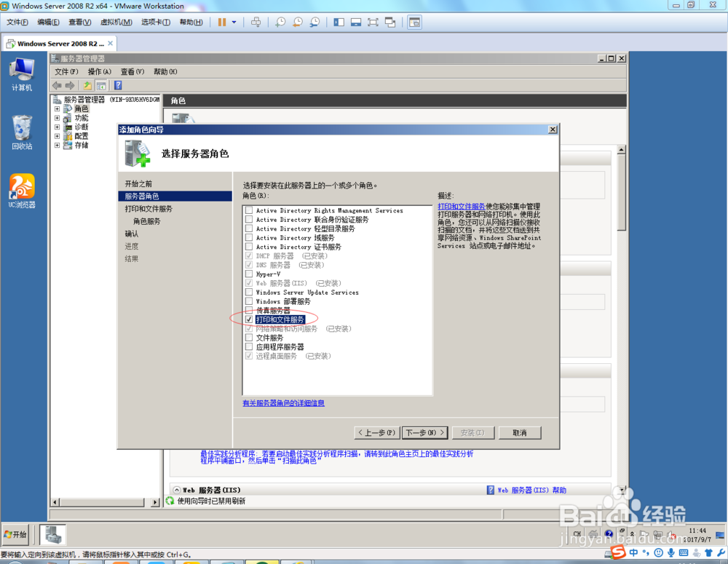Open the VMware 虚拟机(M) menu
The image size is (728, 564).
point(116,23)
